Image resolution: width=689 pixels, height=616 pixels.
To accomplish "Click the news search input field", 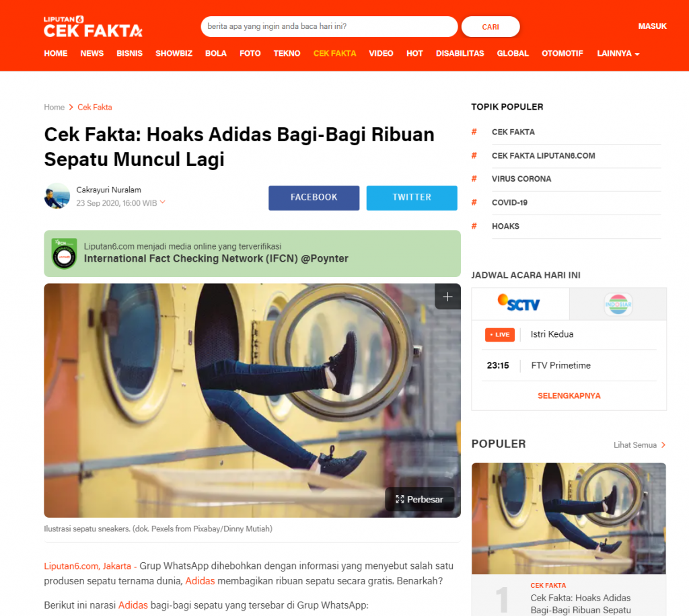I will coord(329,26).
